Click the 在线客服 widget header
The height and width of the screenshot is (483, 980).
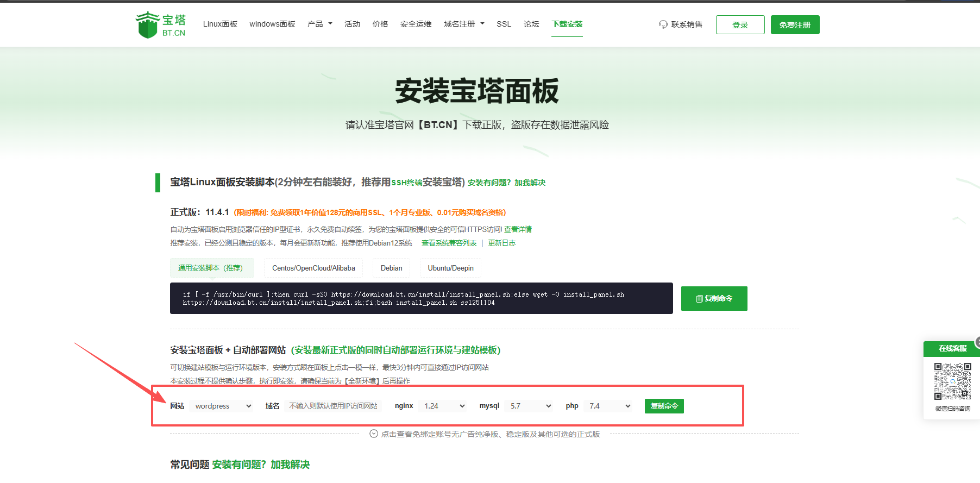952,349
